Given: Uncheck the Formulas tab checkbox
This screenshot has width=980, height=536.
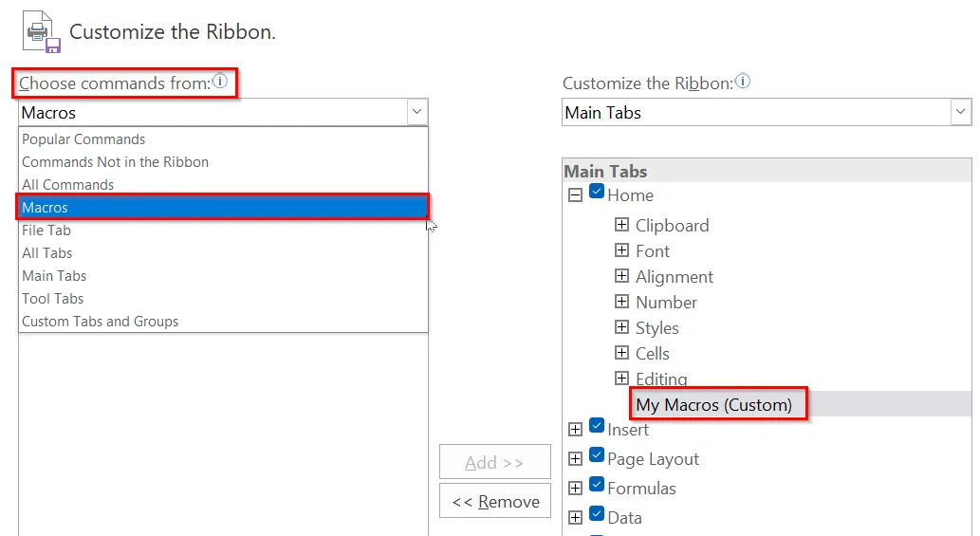Looking at the screenshot, I should pos(597,484).
